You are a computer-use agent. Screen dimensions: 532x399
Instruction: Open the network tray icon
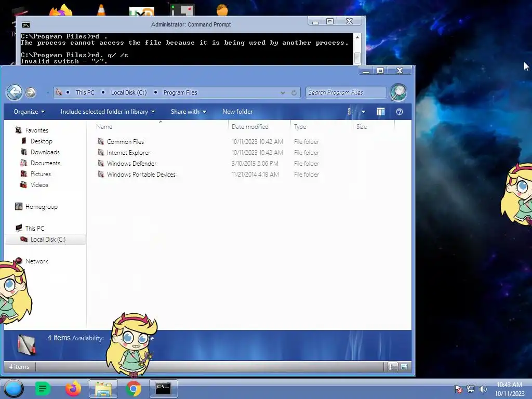pos(471,389)
